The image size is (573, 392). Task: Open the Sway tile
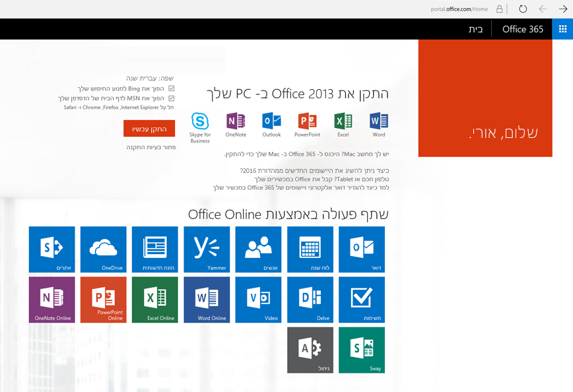(362, 350)
